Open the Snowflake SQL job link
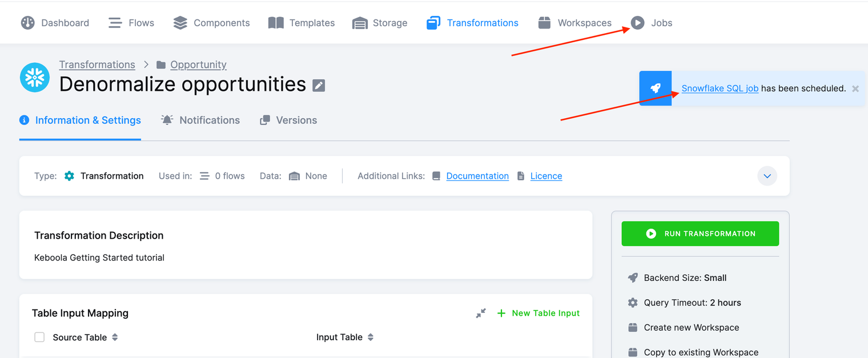Image resolution: width=868 pixels, height=358 pixels. click(x=720, y=89)
